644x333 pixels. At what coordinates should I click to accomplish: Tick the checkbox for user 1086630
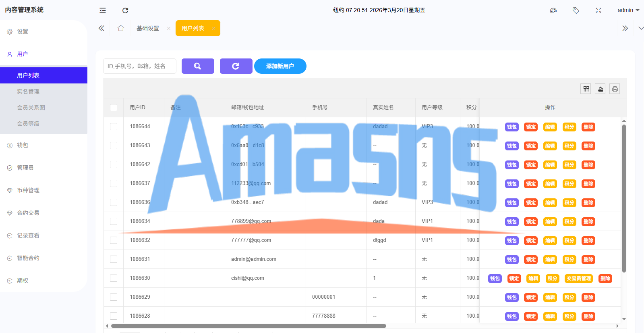tap(114, 278)
